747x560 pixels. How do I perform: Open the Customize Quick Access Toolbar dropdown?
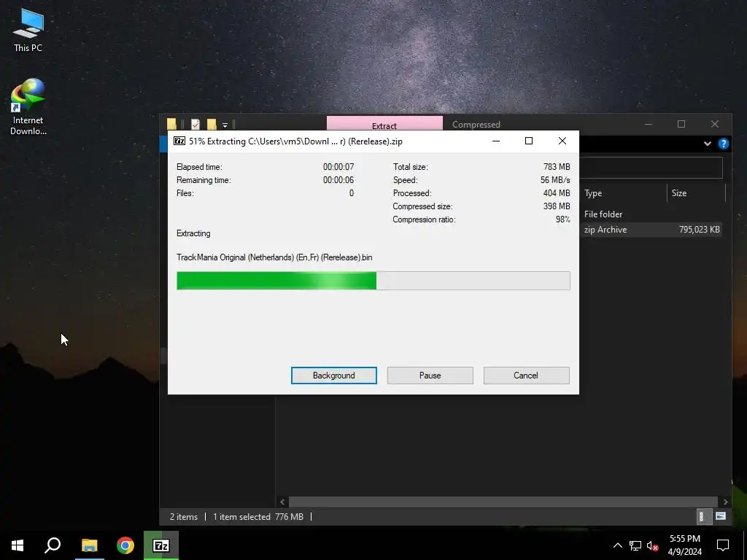(x=225, y=125)
